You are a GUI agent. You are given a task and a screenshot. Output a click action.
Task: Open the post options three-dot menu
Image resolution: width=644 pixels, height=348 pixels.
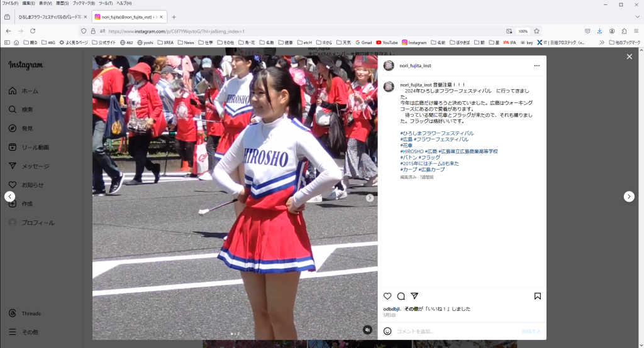tap(537, 66)
